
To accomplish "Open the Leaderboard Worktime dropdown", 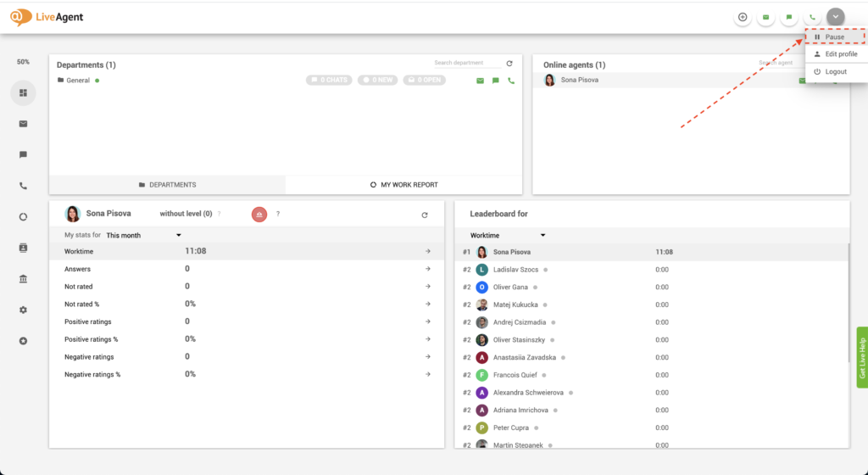I will tap(507, 235).
